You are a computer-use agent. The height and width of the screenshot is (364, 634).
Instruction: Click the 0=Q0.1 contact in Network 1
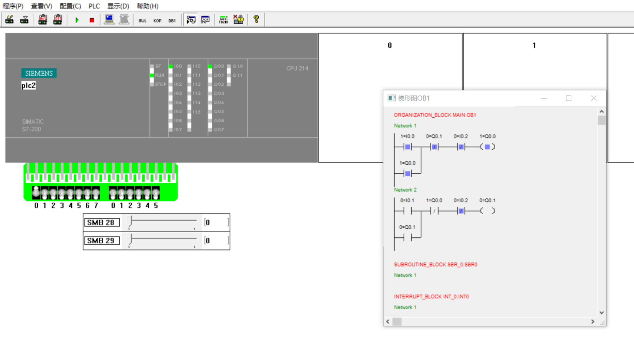pos(434,147)
